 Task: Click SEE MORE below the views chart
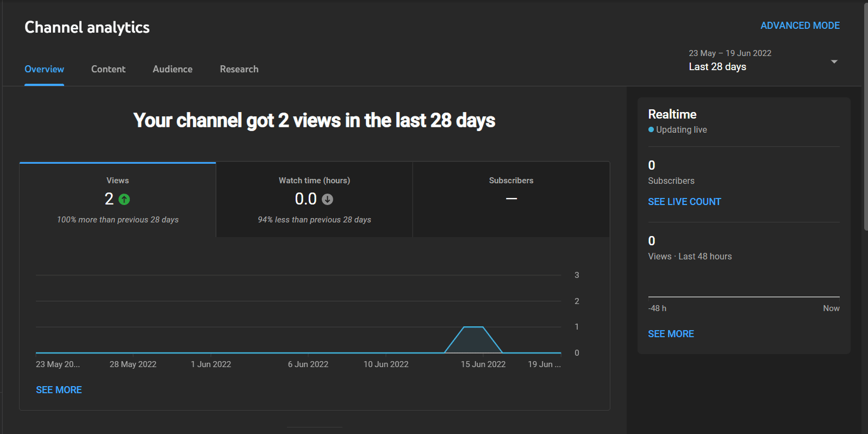[x=59, y=390]
